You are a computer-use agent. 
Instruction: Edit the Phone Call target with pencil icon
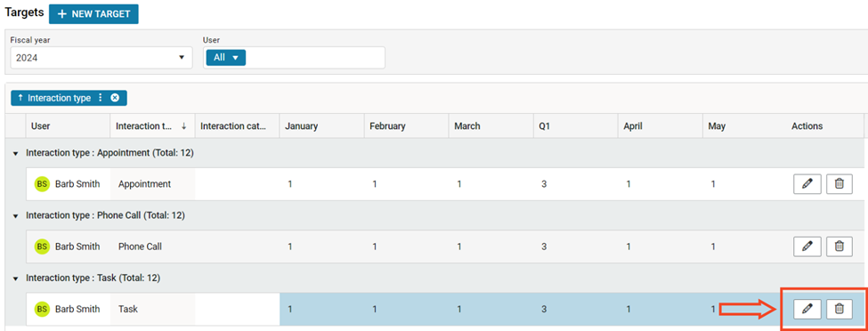[807, 246]
